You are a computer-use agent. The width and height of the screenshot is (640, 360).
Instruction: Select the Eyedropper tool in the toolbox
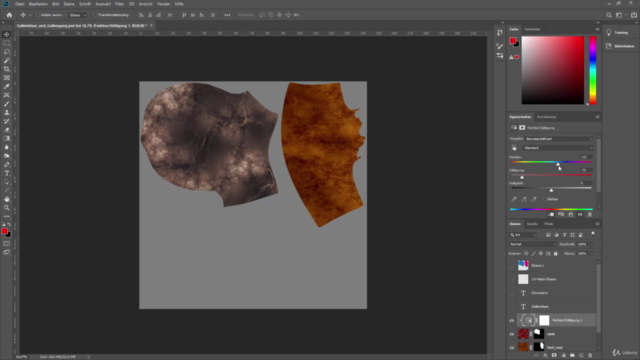[7, 87]
